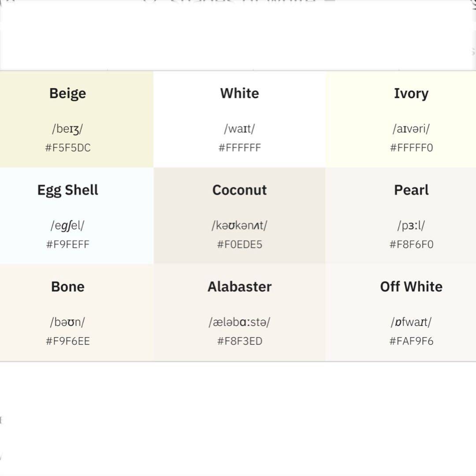Select the #F0EDE5 hex code
This screenshot has width=476, height=476.
pyautogui.click(x=239, y=244)
